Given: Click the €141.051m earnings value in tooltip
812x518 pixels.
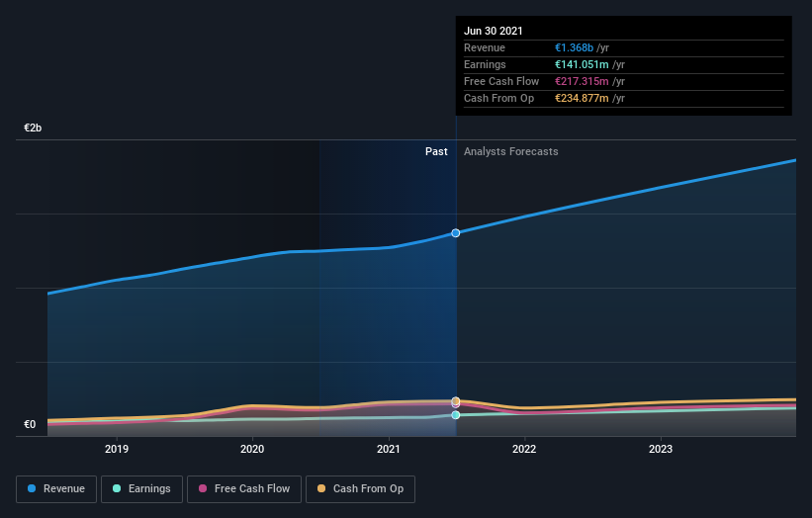Looking at the screenshot, I should (x=582, y=64).
